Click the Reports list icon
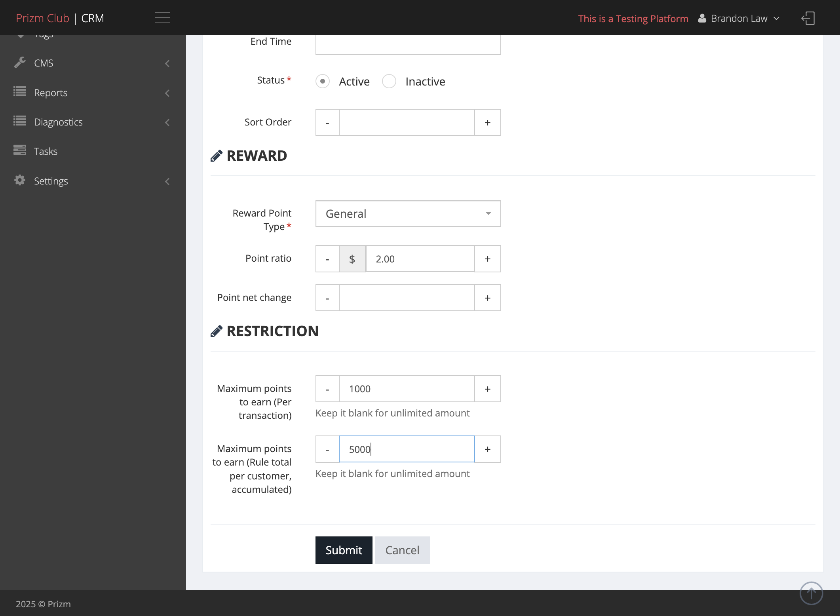Viewport: 840px width, 616px height. coord(20,91)
